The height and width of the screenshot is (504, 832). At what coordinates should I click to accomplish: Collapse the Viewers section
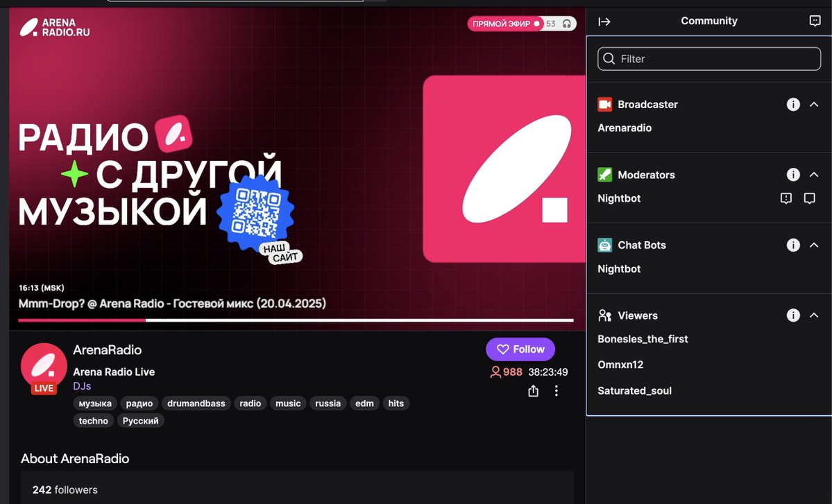coord(813,315)
